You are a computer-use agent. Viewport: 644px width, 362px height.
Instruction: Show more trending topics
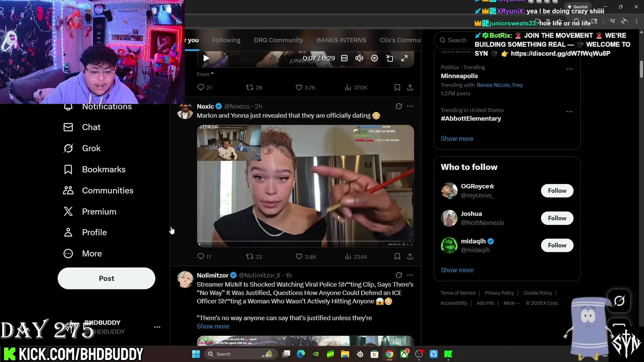click(457, 139)
